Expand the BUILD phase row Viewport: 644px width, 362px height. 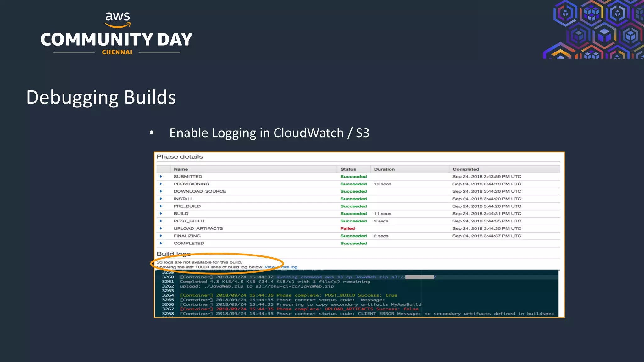pyautogui.click(x=161, y=214)
